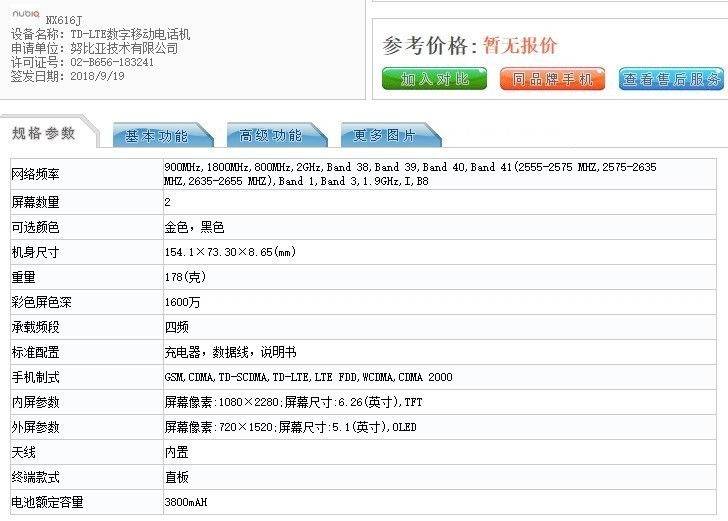Click the 同品牌手机 orange button
This screenshot has width=728, height=521.
pyautogui.click(x=552, y=79)
